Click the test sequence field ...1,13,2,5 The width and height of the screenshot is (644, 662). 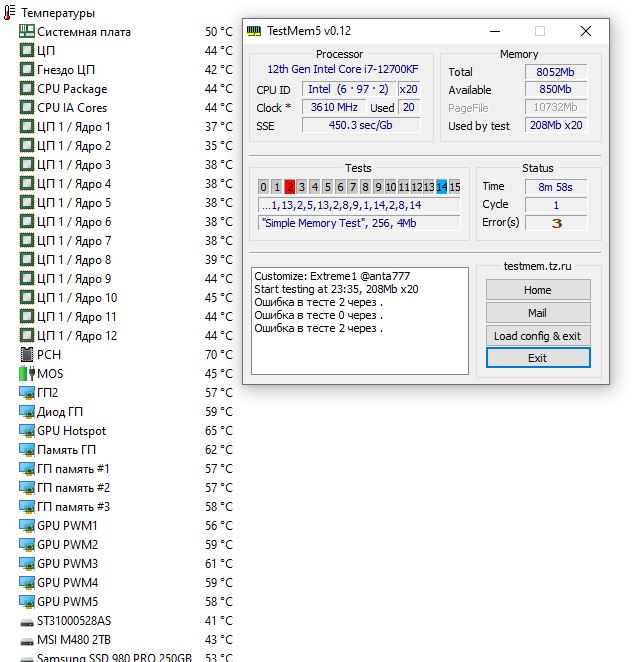359,205
